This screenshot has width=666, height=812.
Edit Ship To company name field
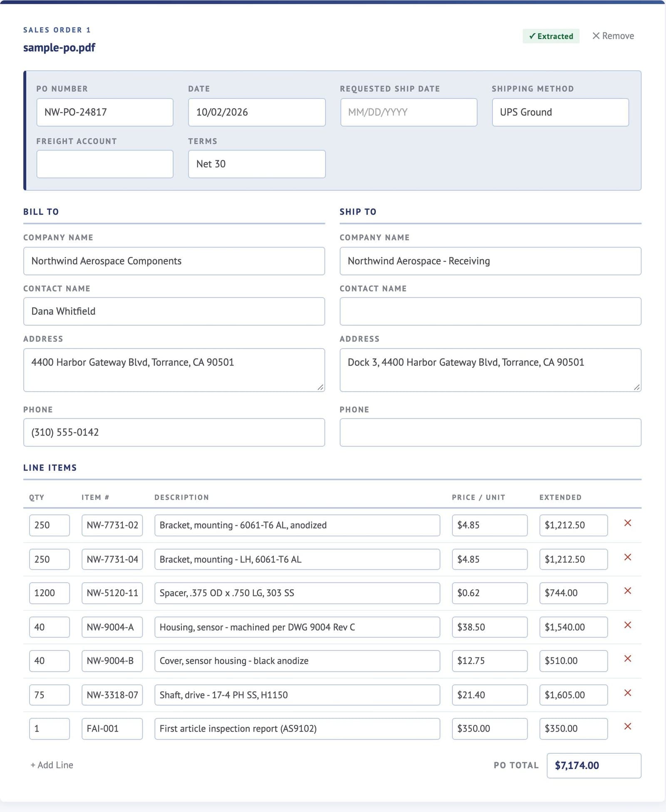coord(490,261)
